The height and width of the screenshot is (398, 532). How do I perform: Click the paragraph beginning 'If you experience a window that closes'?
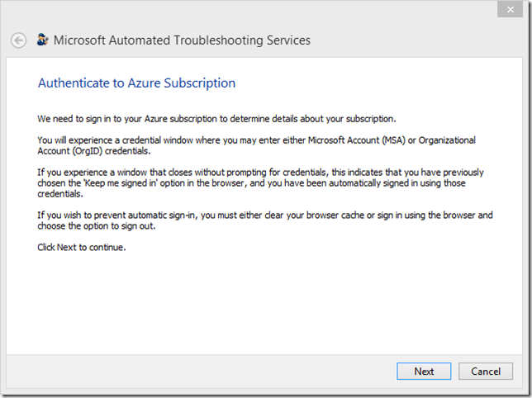260,183
